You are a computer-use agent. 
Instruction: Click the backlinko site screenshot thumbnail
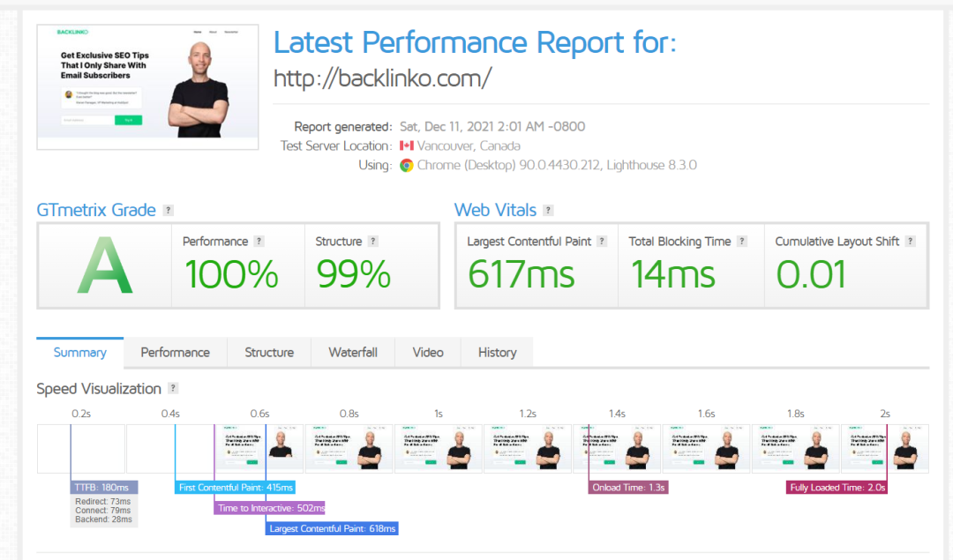[x=147, y=87]
